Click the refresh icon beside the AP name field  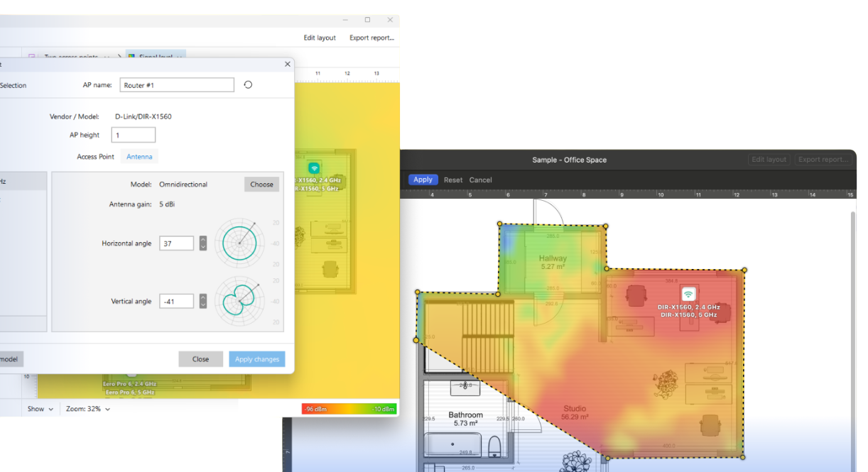(247, 84)
